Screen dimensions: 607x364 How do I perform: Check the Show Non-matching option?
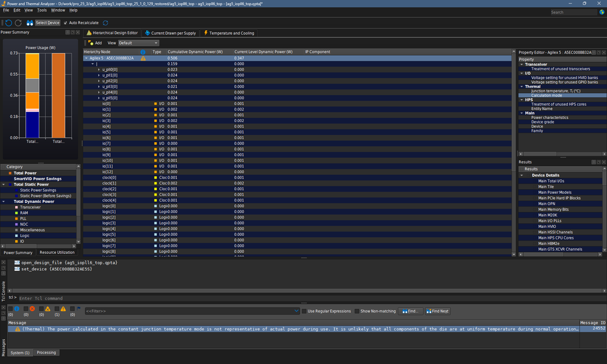(x=357, y=311)
